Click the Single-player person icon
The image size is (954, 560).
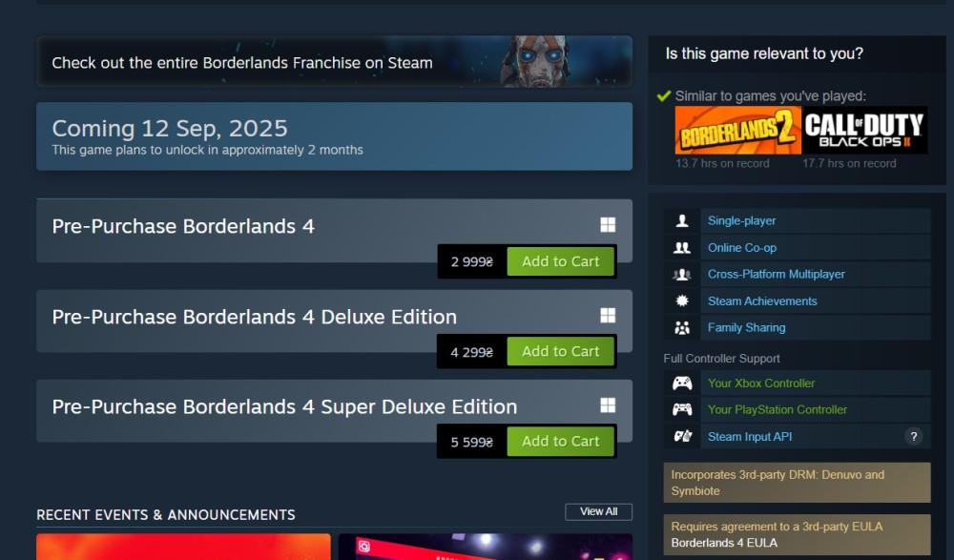pyautogui.click(x=682, y=221)
